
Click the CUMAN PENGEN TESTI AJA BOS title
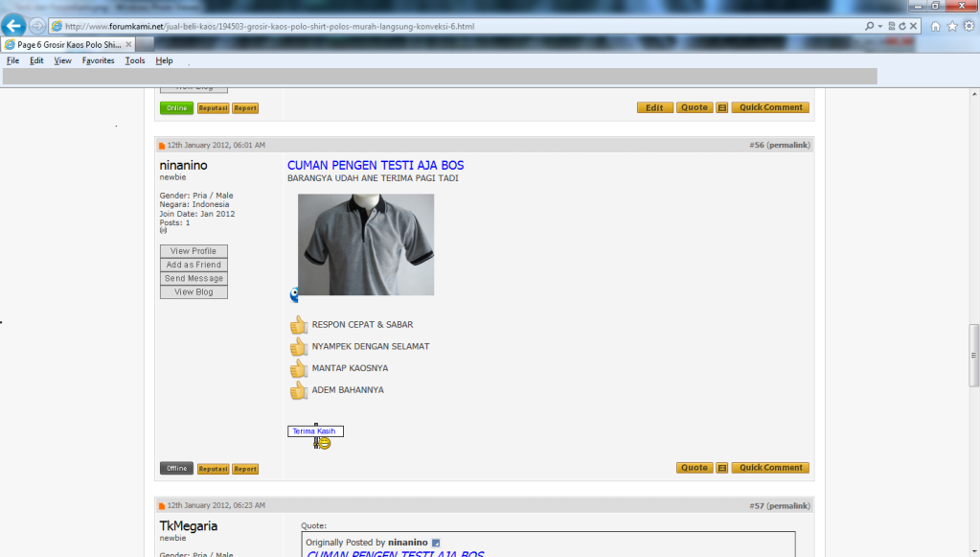pos(376,165)
